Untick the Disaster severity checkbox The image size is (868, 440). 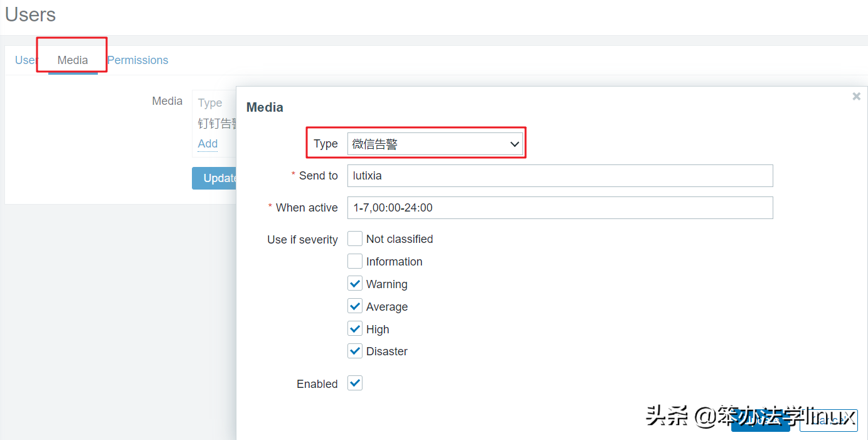click(x=355, y=351)
